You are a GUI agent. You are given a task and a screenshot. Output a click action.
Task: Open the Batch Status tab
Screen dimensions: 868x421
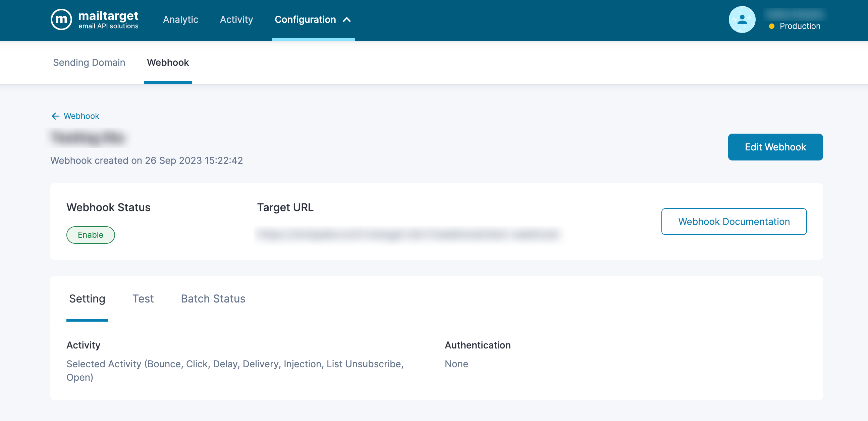pos(213,298)
